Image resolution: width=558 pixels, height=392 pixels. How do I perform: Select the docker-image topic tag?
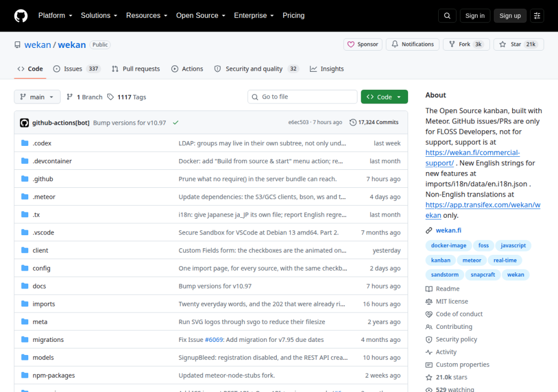(448, 246)
